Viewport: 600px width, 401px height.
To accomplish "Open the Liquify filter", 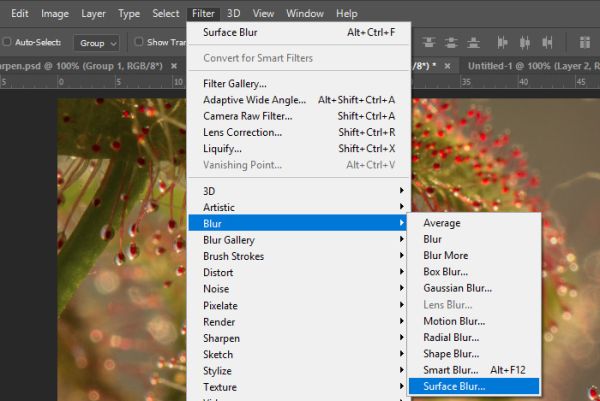I will [x=299, y=148].
